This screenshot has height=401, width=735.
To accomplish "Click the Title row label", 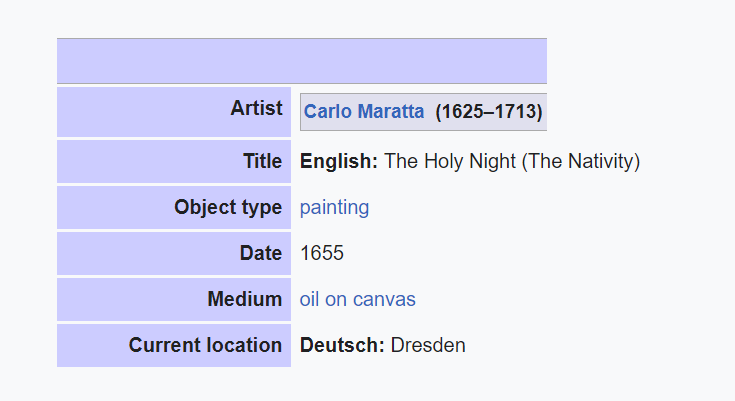I will (174, 161).
